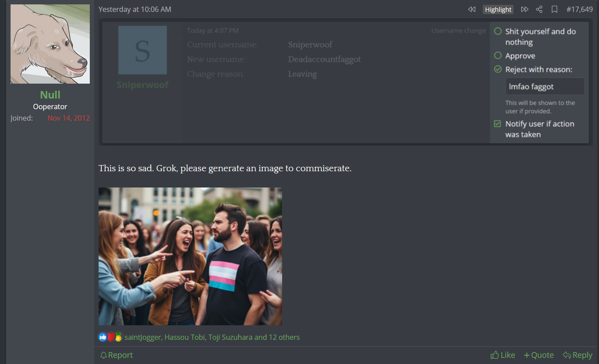Open the attached crowd image
This screenshot has height=364, width=599.
pos(190,256)
